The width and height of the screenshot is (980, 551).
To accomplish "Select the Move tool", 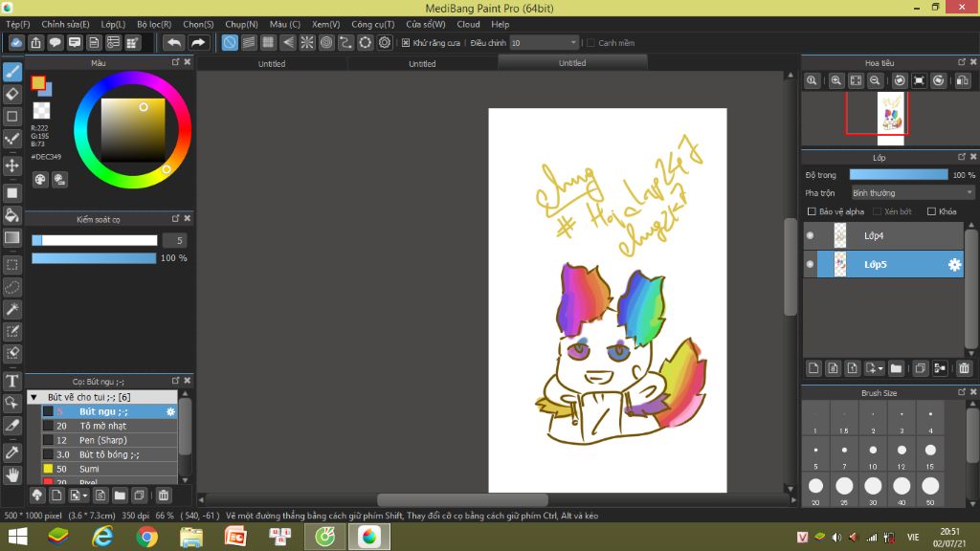I will click(11, 165).
